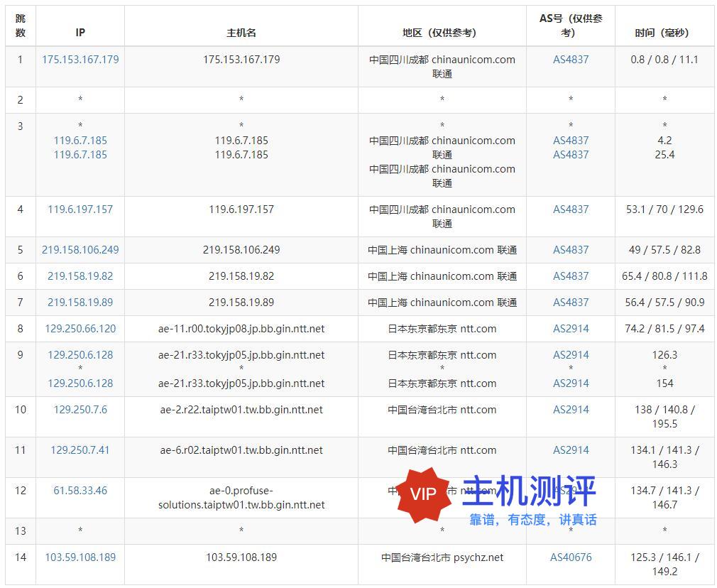Open the AS4837 link for 219.158.19.82
The width and height of the screenshot is (717, 588).
[571, 276]
